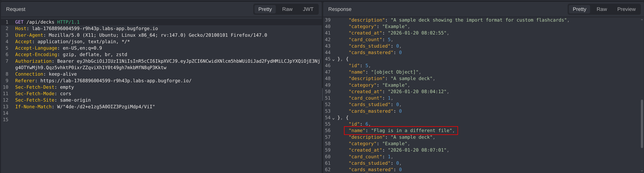The width and height of the screenshot is (644, 173).
Task: Select Pretty tab in Response panel
Action: [x=579, y=9]
